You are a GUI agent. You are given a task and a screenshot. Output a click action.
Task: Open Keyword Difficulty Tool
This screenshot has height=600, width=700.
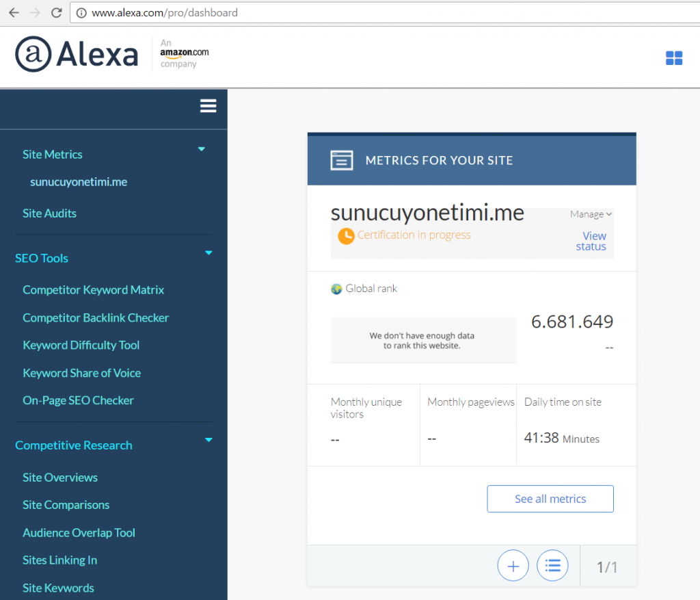coord(81,345)
